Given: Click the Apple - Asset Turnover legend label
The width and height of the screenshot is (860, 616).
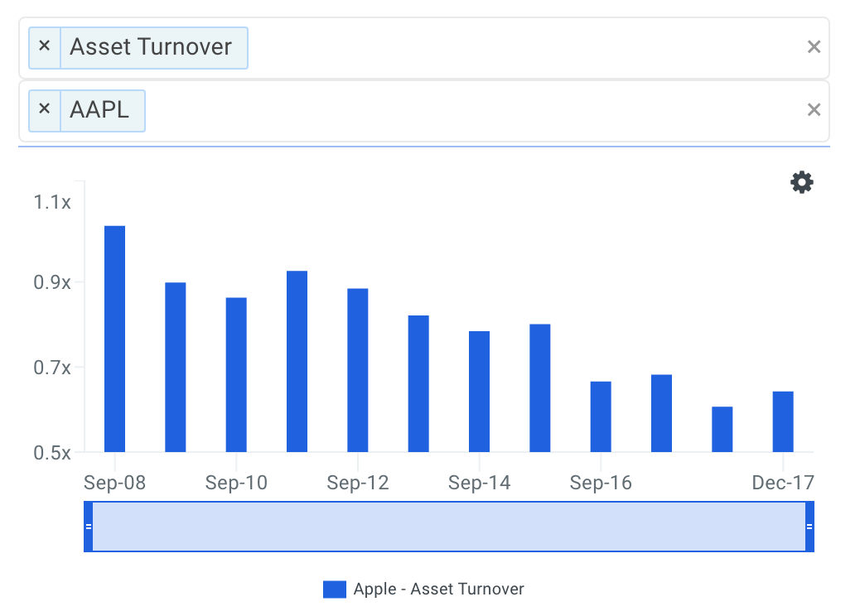Looking at the screenshot, I should pyautogui.click(x=439, y=590).
